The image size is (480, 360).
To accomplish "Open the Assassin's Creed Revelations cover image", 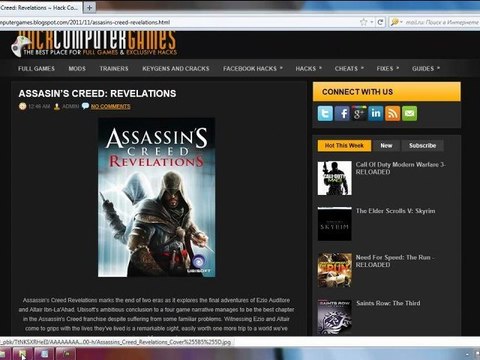I will pyautogui.click(x=157, y=197).
